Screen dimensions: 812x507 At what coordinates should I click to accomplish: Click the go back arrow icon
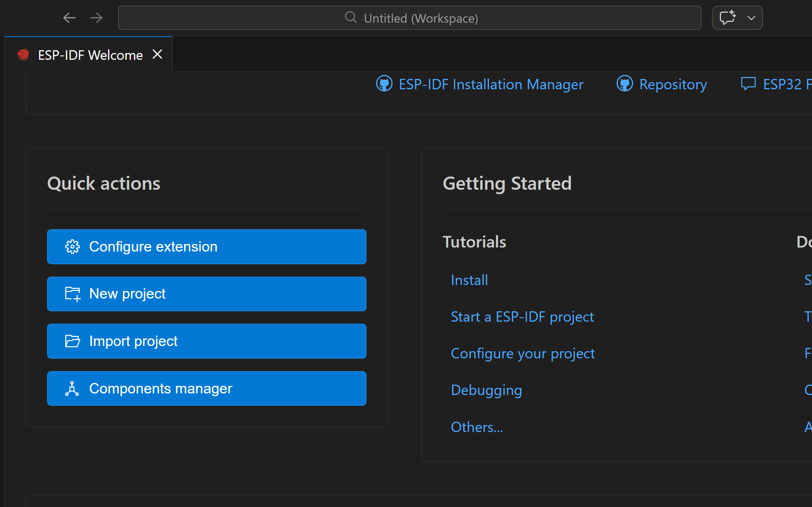click(x=69, y=18)
